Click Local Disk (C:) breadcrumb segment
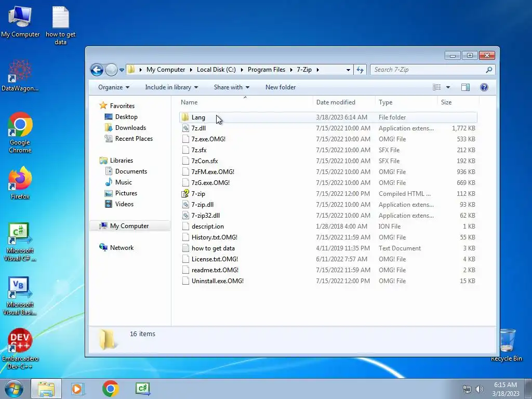The width and height of the screenshot is (532, 399). (x=216, y=70)
